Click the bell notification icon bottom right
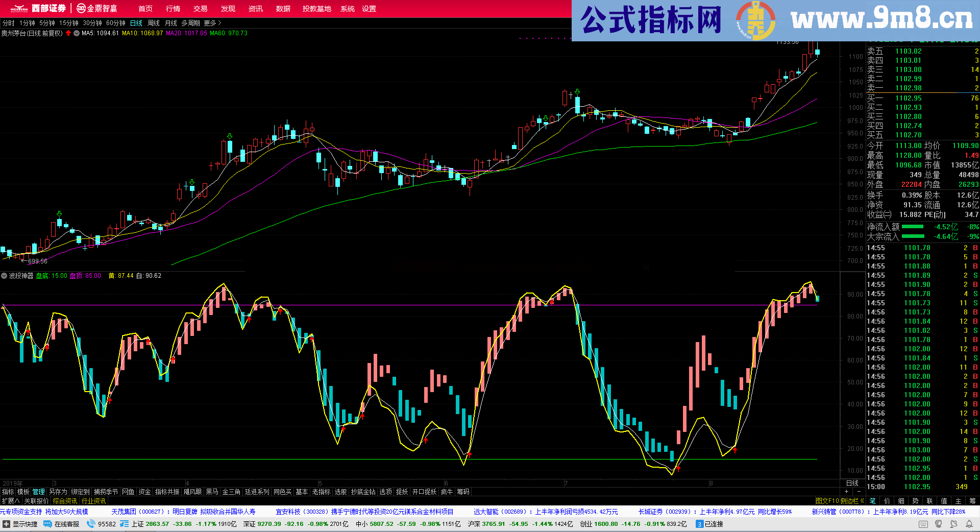This screenshot has height=532, width=980. click(x=969, y=524)
